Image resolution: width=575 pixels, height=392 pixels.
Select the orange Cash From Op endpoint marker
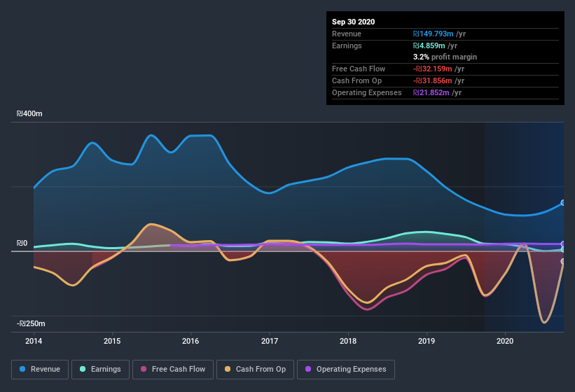[x=563, y=262]
